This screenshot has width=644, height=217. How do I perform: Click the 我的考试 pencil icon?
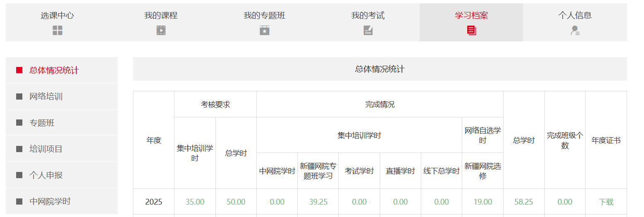click(x=368, y=30)
